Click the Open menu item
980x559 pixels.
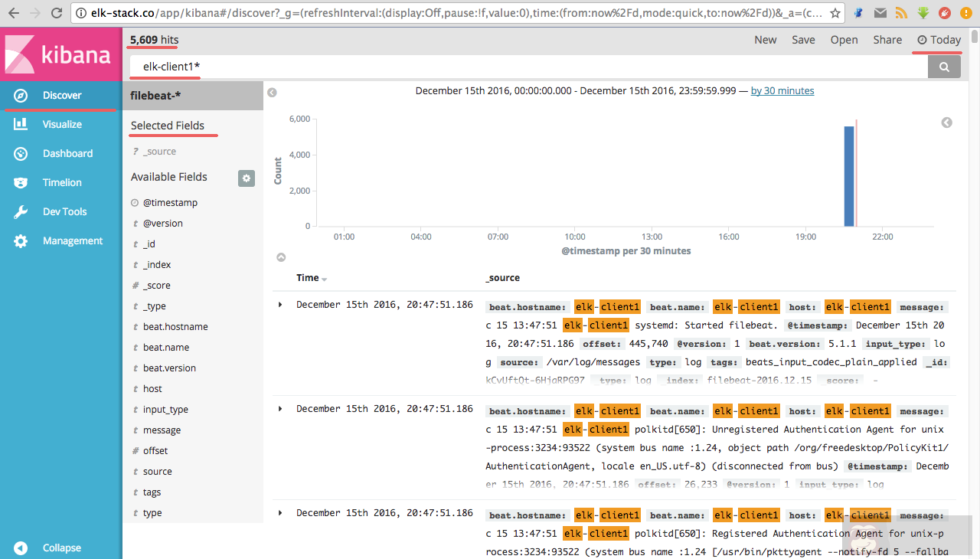tap(844, 39)
